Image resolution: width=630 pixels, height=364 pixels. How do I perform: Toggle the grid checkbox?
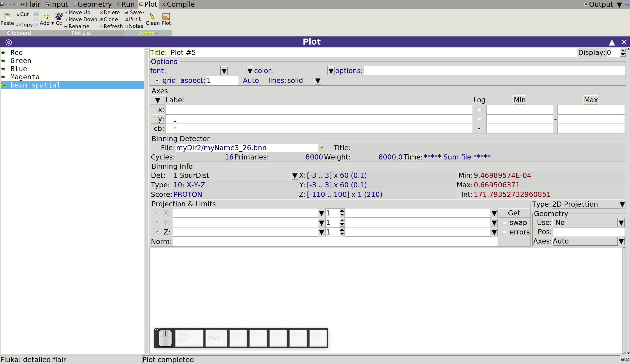(157, 80)
